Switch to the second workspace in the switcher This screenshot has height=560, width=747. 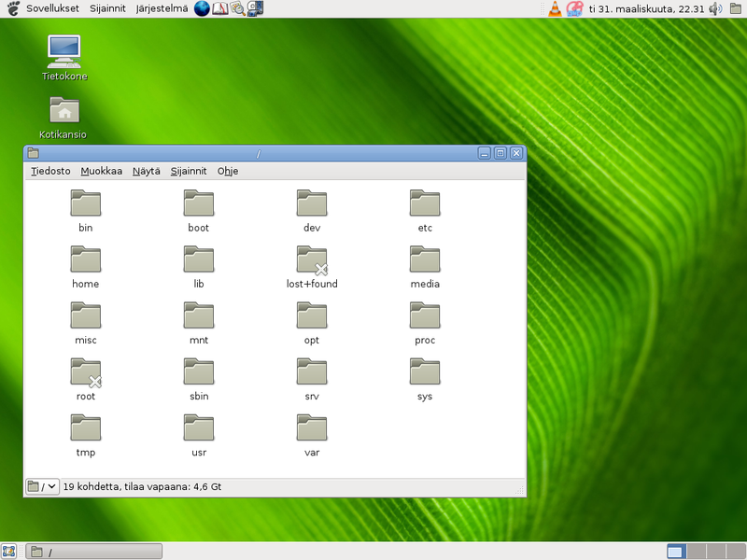click(x=698, y=551)
